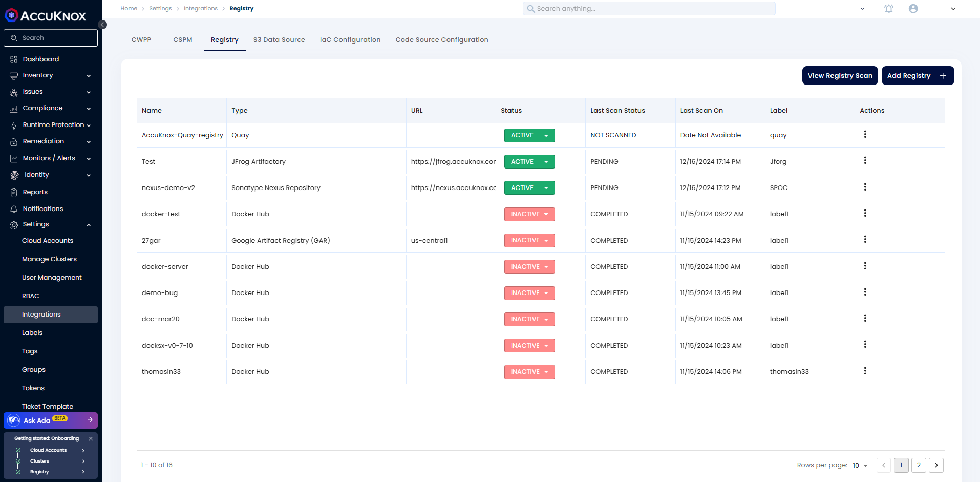The width and height of the screenshot is (980, 482).
Task: Focus the Search anything field
Action: click(x=649, y=9)
